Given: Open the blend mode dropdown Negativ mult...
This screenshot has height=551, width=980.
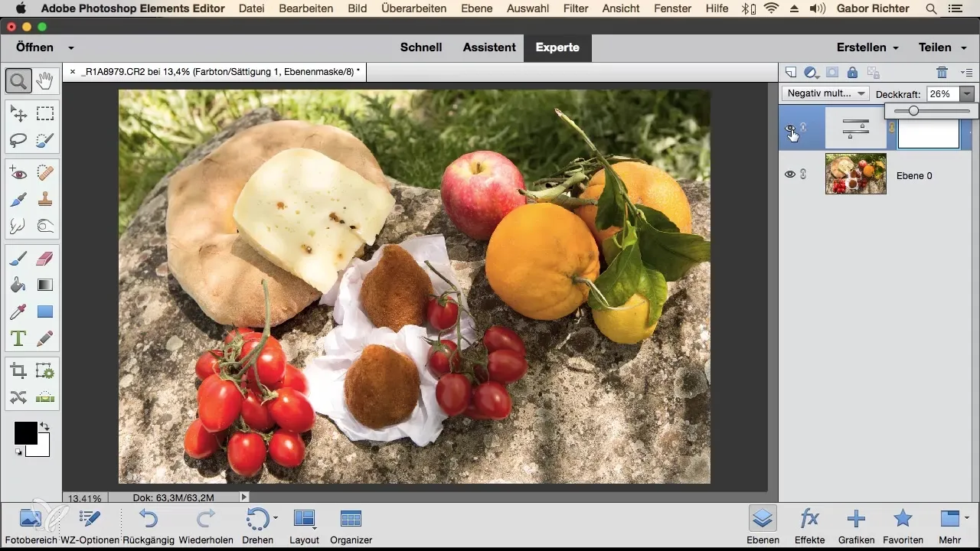Looking at the screenshot, I should click(x=825, y=93).
